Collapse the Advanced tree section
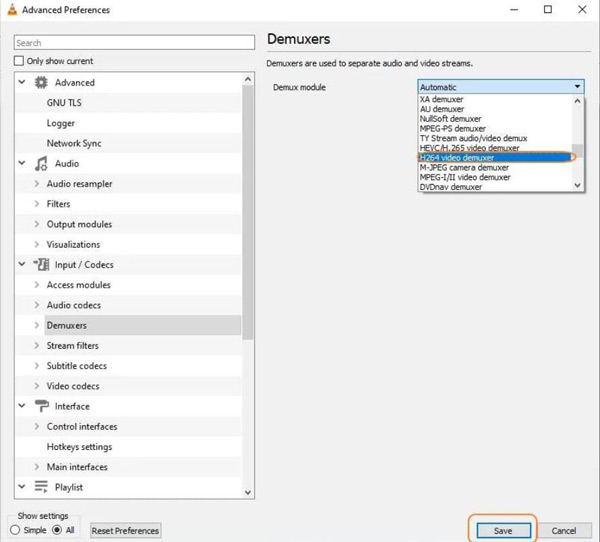600x542 pixels. (22, 82)
